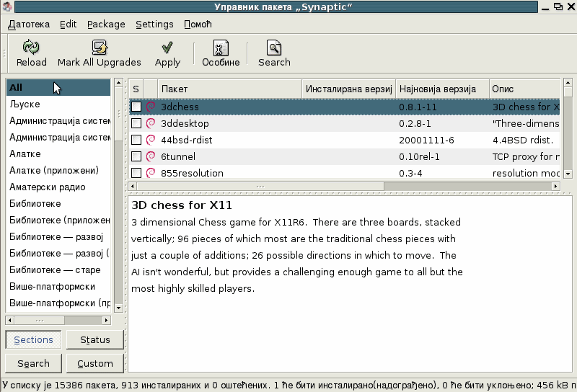Image resolution: width=577 pixels, height=392 pixels.
Task: Switch to Search filter view button
Action: tap(33, 363)
